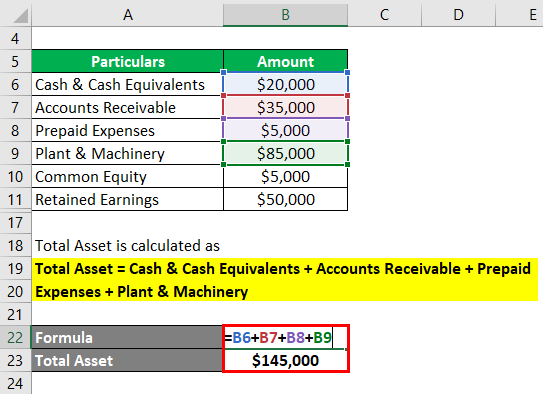Click the $35,000 amount cell
This screenshot has width=543, height=394.
click(x=285, y=107)
